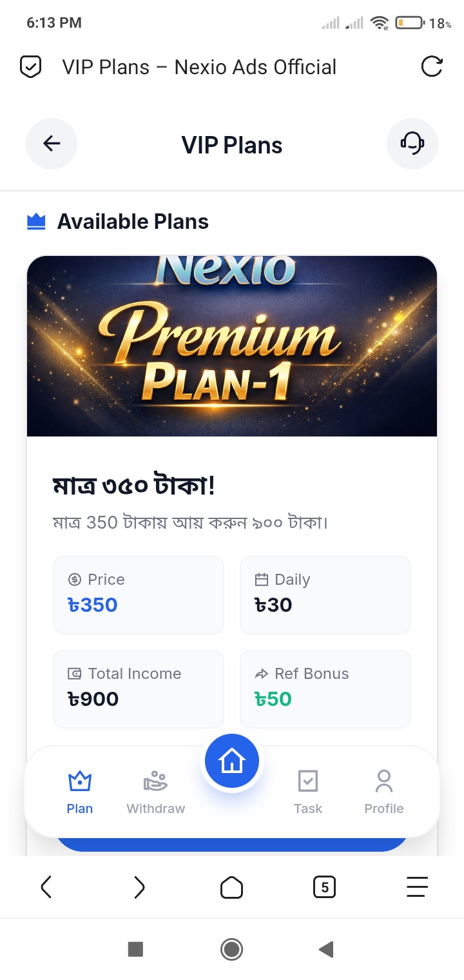464x980 pixels.
Task: Navigate back in browser toolbar
Action: point(46,888)
